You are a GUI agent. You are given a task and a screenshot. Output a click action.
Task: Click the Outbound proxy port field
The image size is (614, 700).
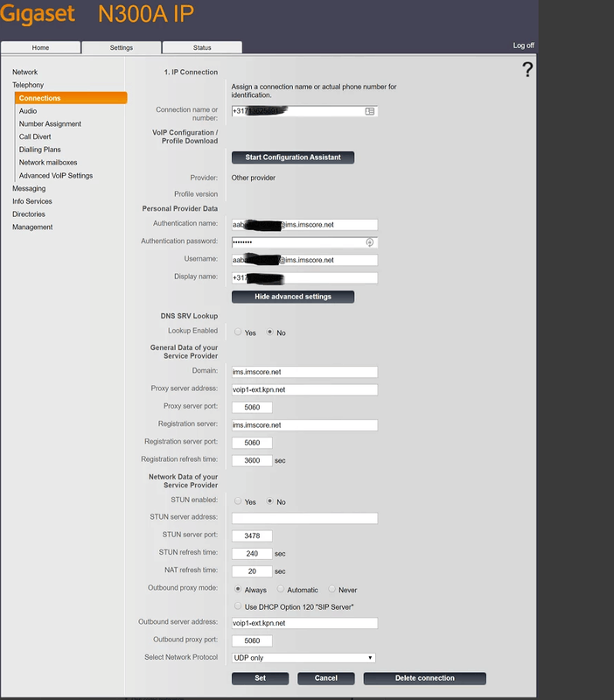(x=252, y=640)
